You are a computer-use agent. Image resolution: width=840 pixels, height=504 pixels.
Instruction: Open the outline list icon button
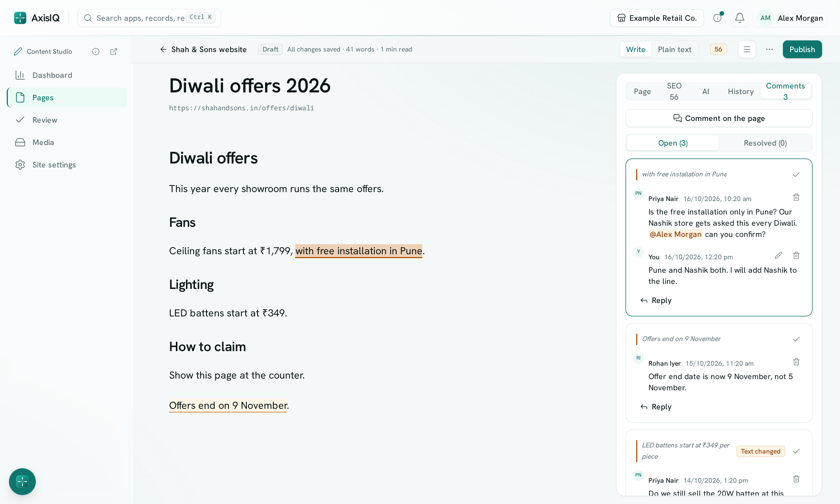[x=747, y=49]
